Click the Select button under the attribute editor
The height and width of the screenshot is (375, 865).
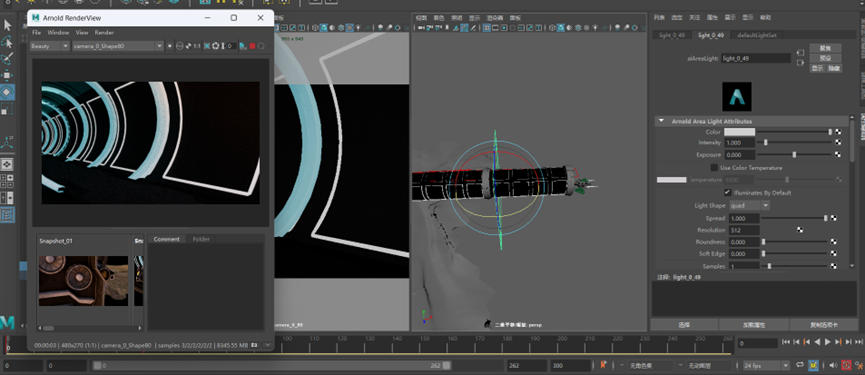point(684,324)
